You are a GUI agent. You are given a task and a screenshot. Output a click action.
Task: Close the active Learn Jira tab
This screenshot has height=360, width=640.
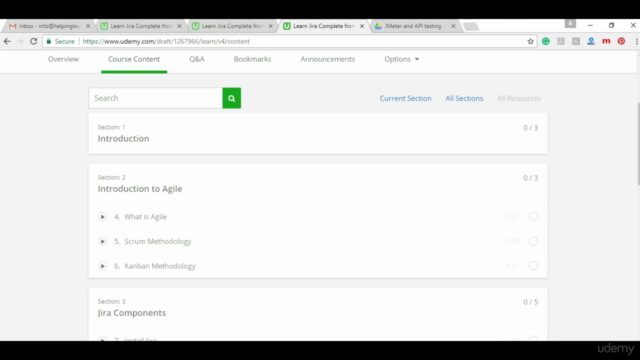point(362,26)
